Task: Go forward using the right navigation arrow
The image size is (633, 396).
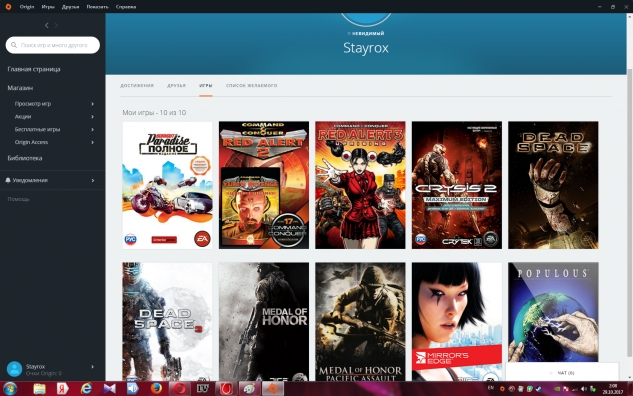Action: click(56, 25)
